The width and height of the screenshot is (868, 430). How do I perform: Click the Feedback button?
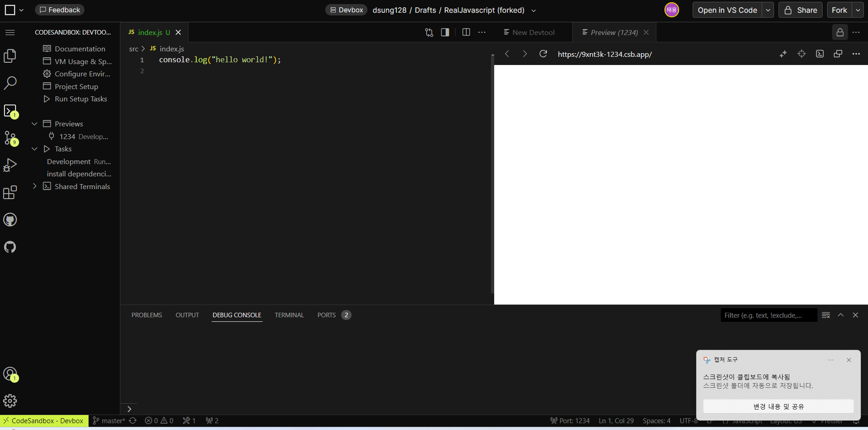(x=60, y=10)
